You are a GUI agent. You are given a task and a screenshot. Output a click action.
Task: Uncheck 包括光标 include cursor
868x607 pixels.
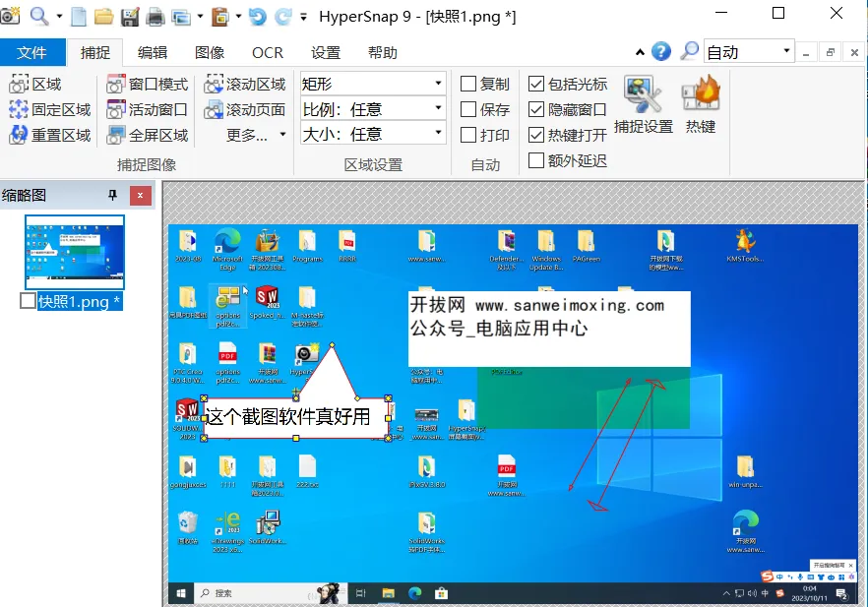tap(535, 84)
